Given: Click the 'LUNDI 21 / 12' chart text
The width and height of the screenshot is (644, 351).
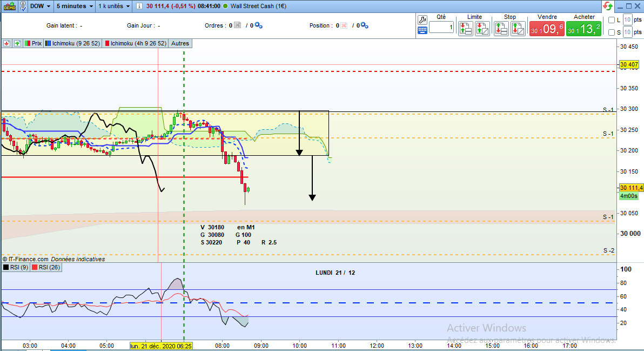Looking at the screenshot, I should (x=335, y=273).
